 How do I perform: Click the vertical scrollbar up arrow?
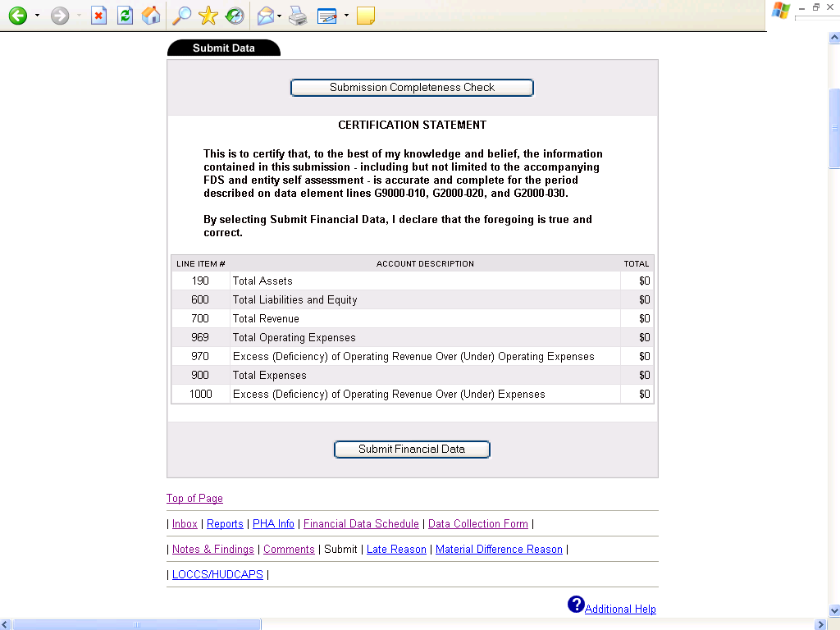click(834, 38)
